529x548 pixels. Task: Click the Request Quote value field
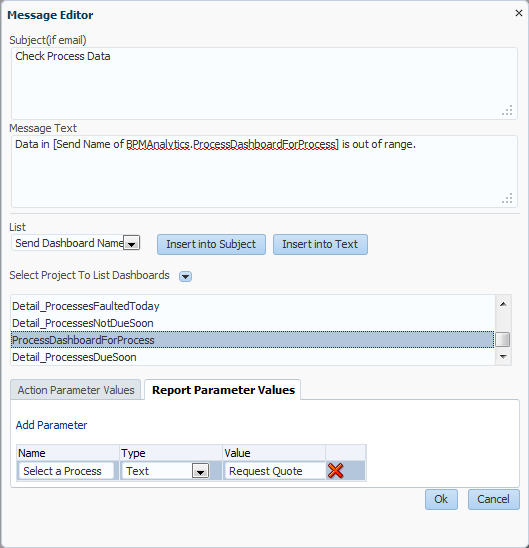(x=274, y=471)
